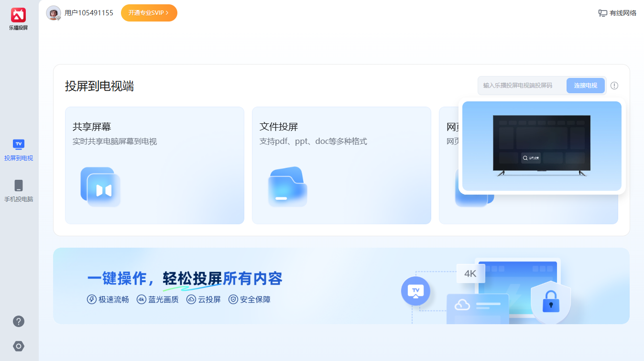Click the 文件投屏 folder icon
Image resolution: width=644 pixels, height=361 pixels.
[287, 187]
